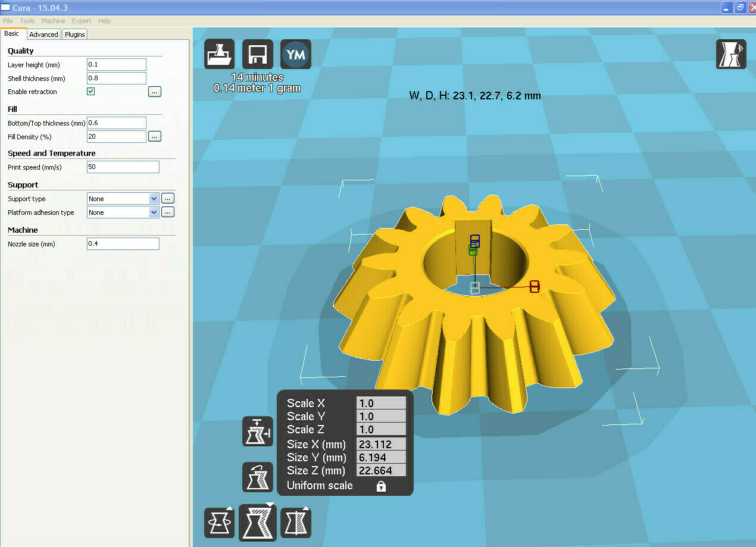Viewport: 756px width, 547px height.
Task: Click the Scale to maximum size icon
Action: [257, 432]
